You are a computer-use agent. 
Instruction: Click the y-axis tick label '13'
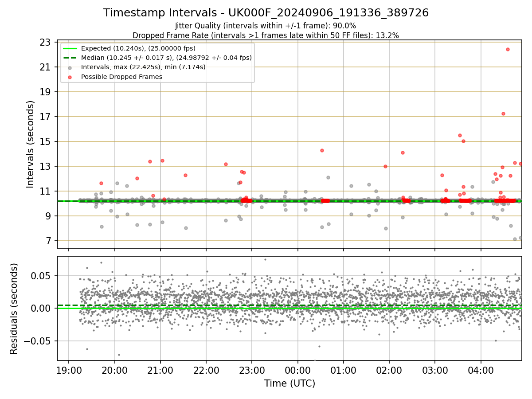[46, 167]
